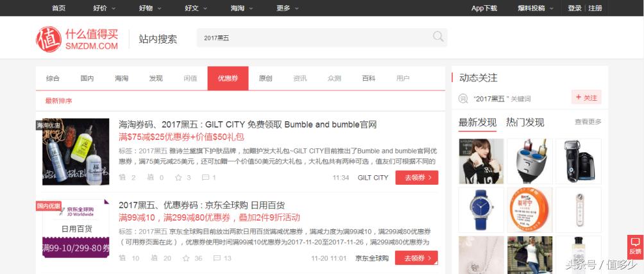Click the comment icon on 京东全球购 post
This screenshot has width=644, height=274.
tap(217, 258)
